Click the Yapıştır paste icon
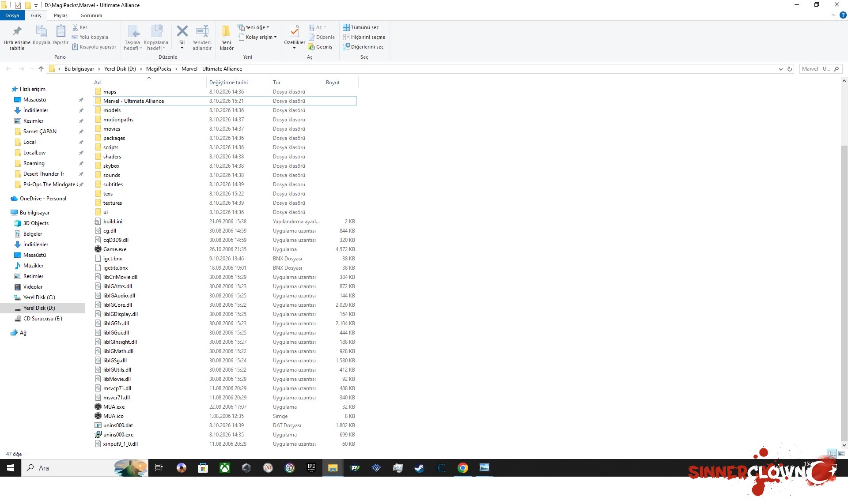Viewport: 848px width, 504px height. click(x=61, y=32)
